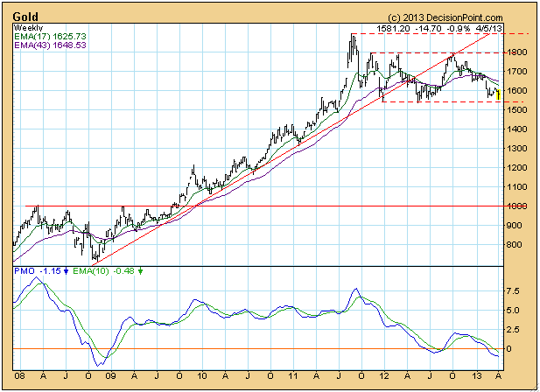Image resolution: width=540 pixels, height=392 pixels.
Task: Select the yellow highlighted latest weekly price bar
Action: click(x=498, y=95)
